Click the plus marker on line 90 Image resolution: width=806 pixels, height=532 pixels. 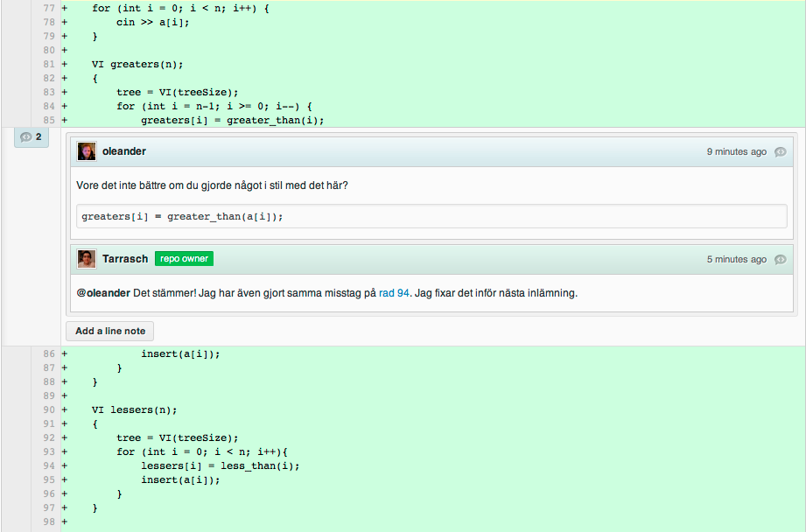coord(64,410)
